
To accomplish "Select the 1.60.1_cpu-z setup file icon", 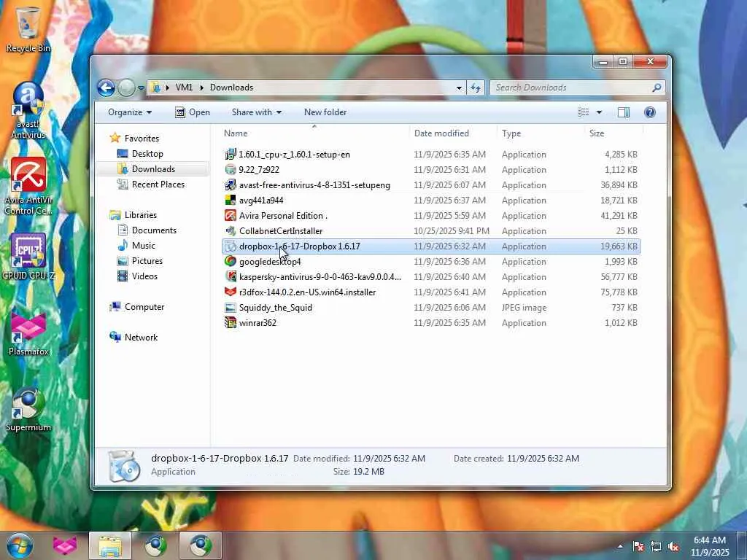I will point(231,155).
